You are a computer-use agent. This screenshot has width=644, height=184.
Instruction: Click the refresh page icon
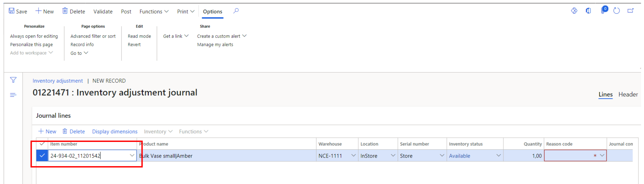pyautogui.click(x=616, y=11)
